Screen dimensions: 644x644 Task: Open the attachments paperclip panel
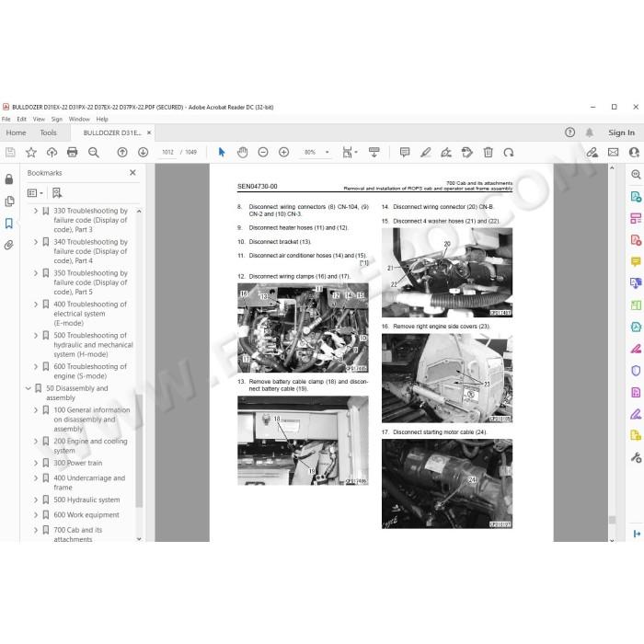[x=9, y=246]
